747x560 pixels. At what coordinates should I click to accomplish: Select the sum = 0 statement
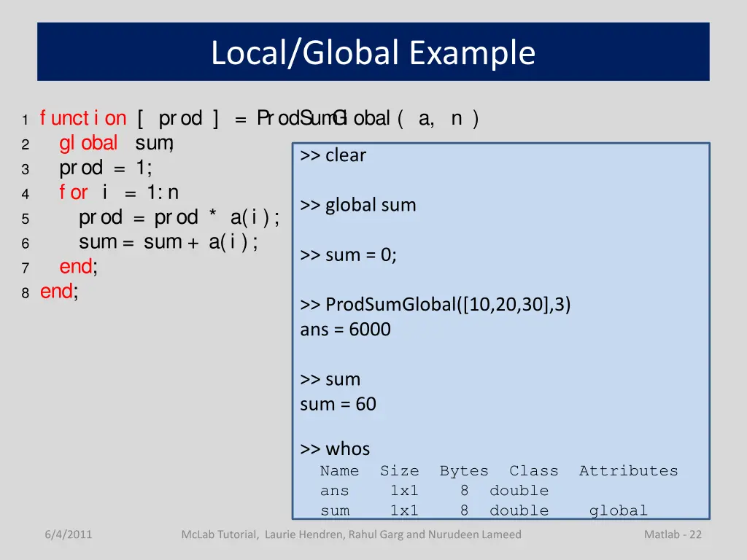[349, 254]
